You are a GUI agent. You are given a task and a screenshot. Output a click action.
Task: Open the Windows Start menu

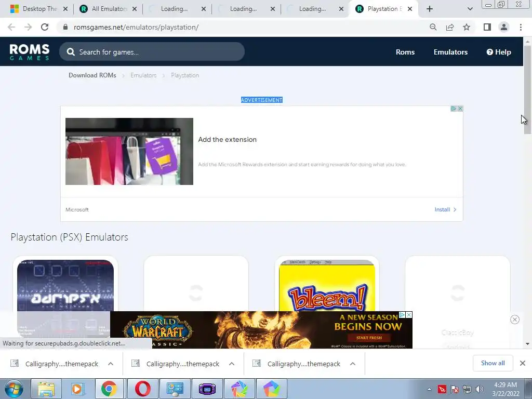click(x=14, y=389)
